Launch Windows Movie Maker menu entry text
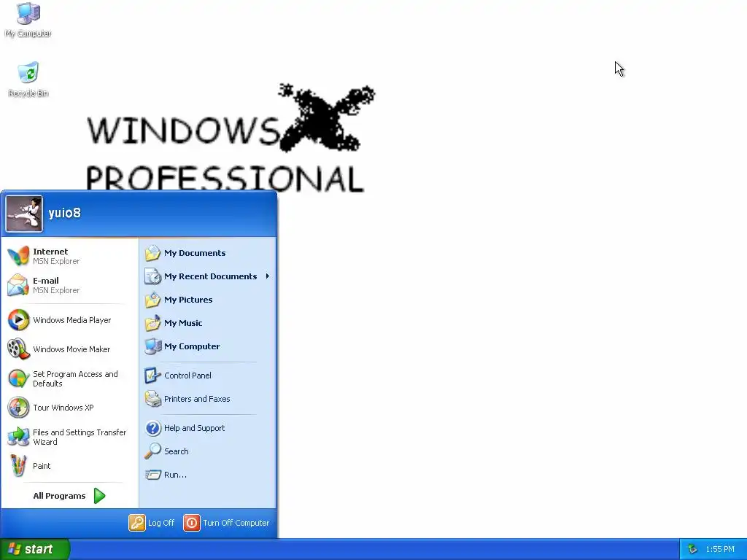747x560 pixels. tap(71, 349)
